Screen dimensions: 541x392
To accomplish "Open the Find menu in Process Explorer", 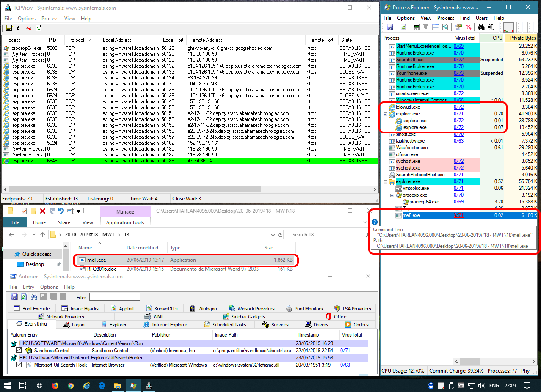I will (465, 18).
